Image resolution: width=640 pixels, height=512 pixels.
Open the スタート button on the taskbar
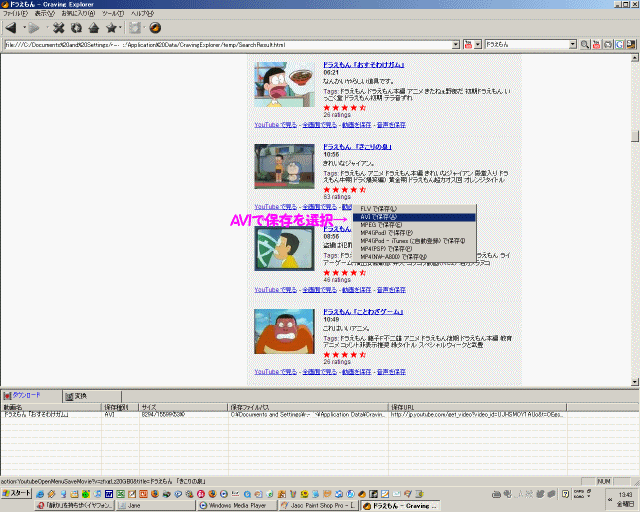(16, 493)
